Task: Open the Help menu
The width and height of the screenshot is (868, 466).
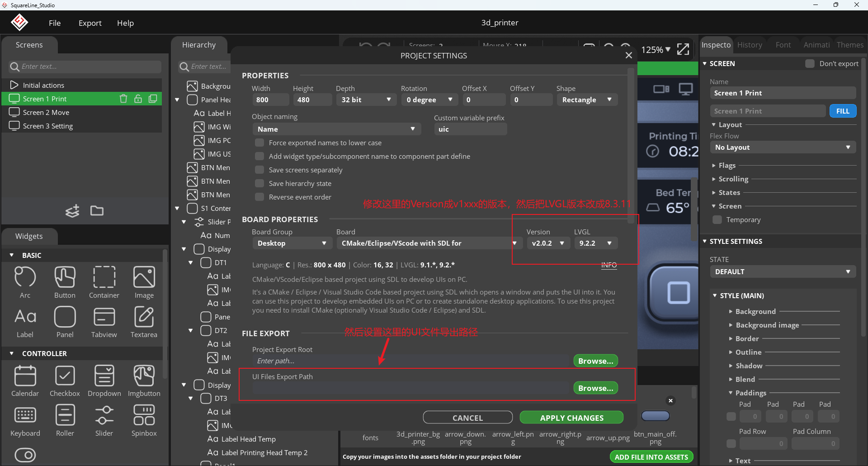Action: pos(125,23)
